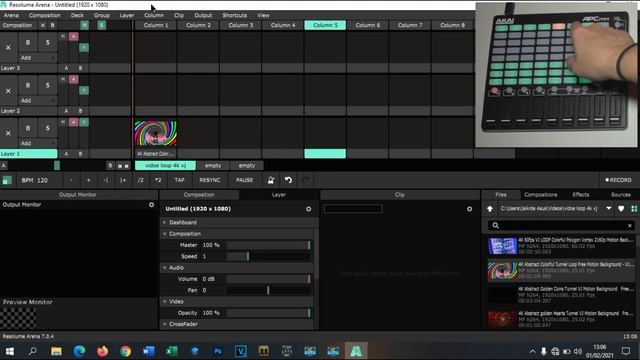Open Layer 3 blend mode Add dropdown
Viewport: 640px width, 360px height.
click(x=38, y=58)
